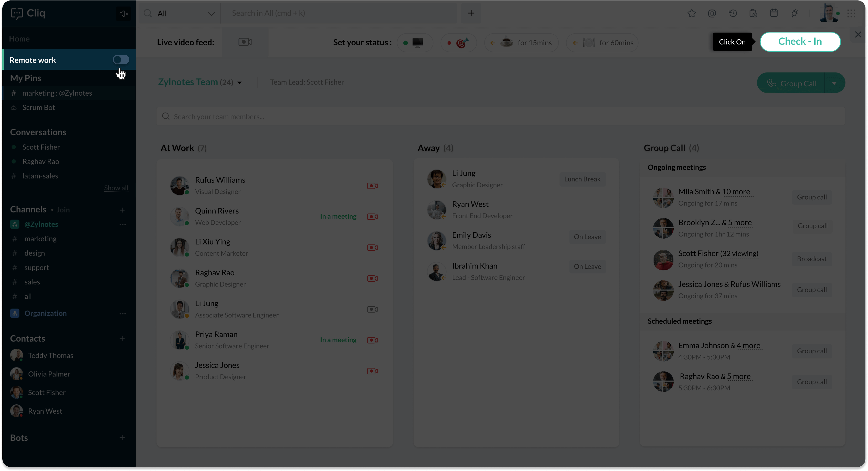Click the search team members field

[x=500, y=117]
